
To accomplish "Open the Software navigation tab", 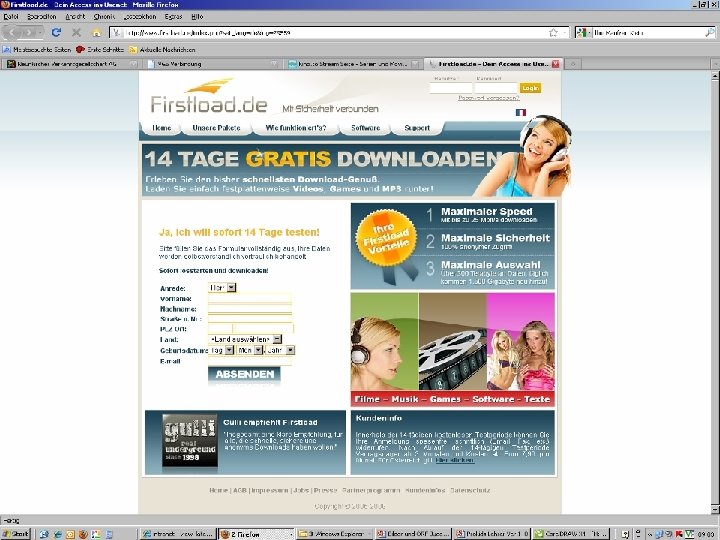I will coord(366,128).
